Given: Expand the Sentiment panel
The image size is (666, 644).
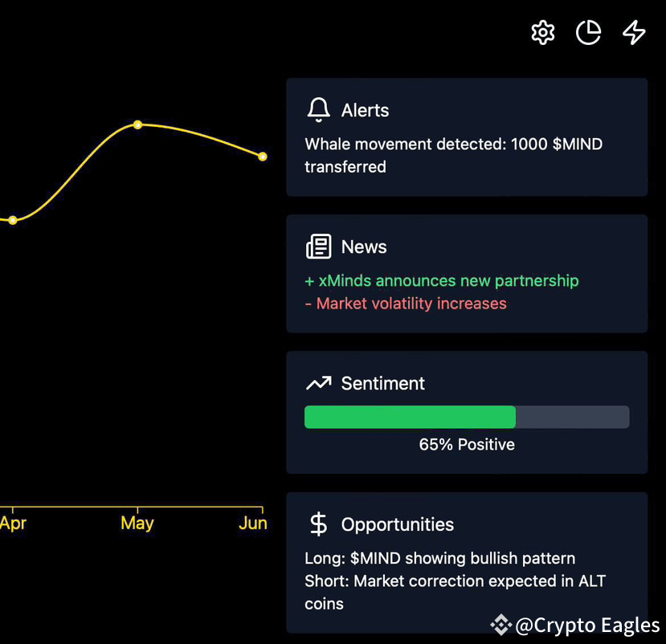Looking at the screenshot, I should (383, 383).
